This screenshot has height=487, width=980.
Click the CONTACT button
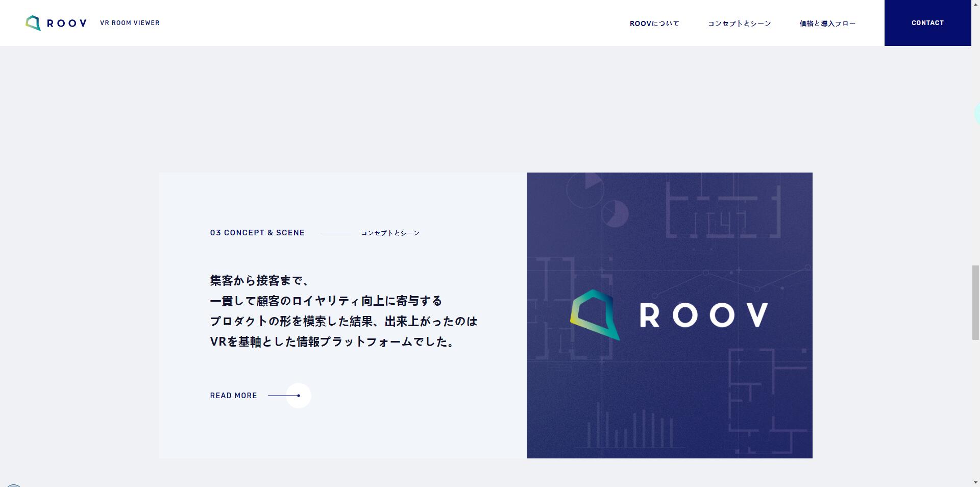tap(927, 23)
